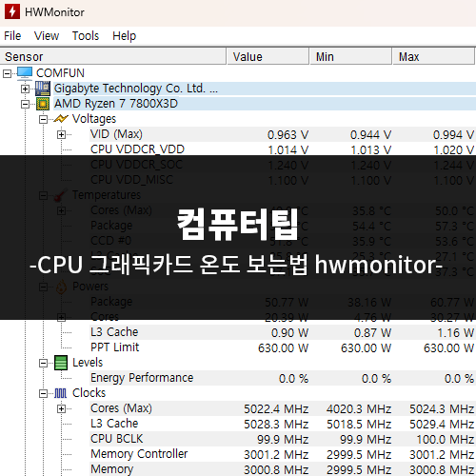The image size is (476, 476).
Task: Click the Voltages lightning icon
Action: pos(61,119)
